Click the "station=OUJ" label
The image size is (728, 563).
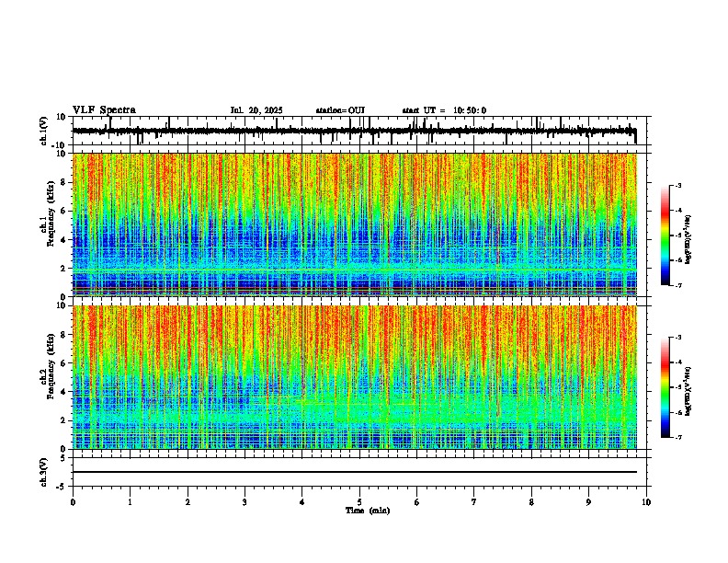click(x=340, y=110)
